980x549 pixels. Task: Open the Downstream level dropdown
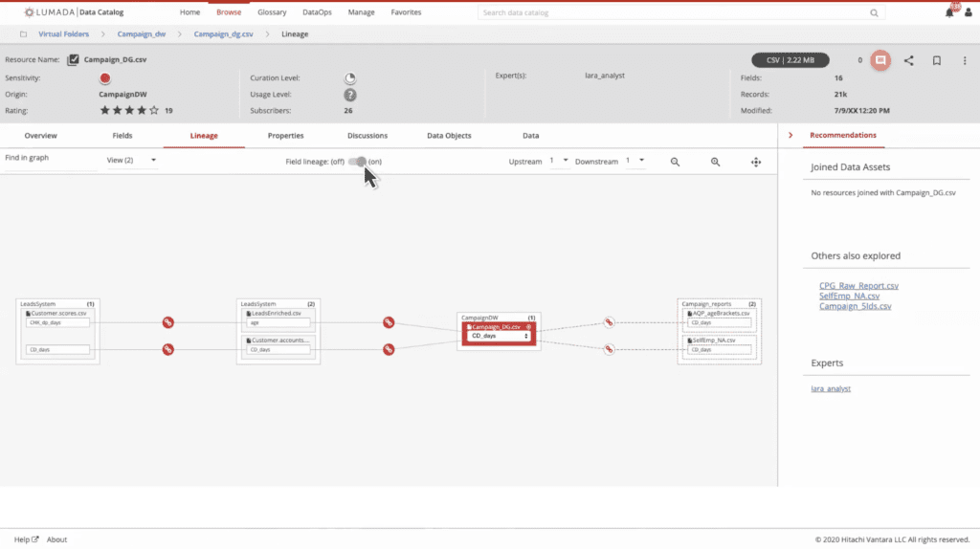click(635, 161)
